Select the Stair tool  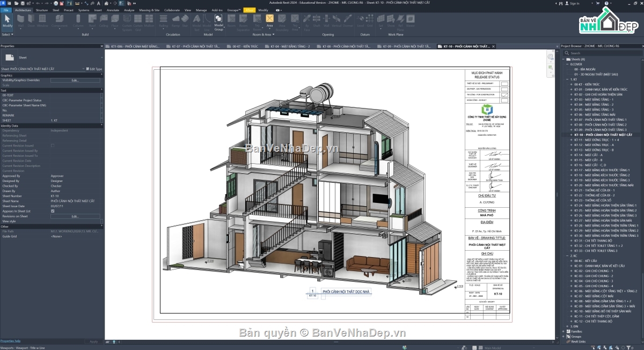pos(185,21)
